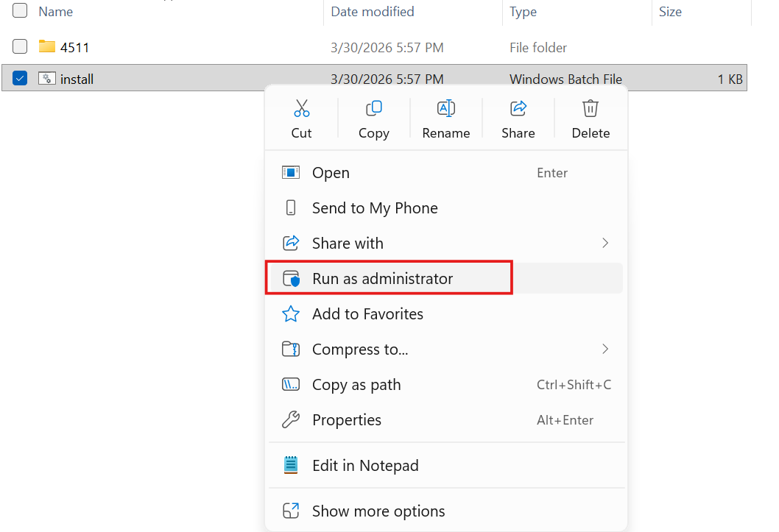Click the Delete trash icon
779x532 pixels.
[x=591, y=109]
